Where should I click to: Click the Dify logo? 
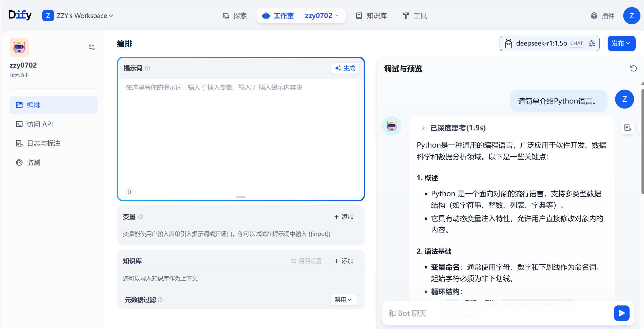(x=20, y=15)
